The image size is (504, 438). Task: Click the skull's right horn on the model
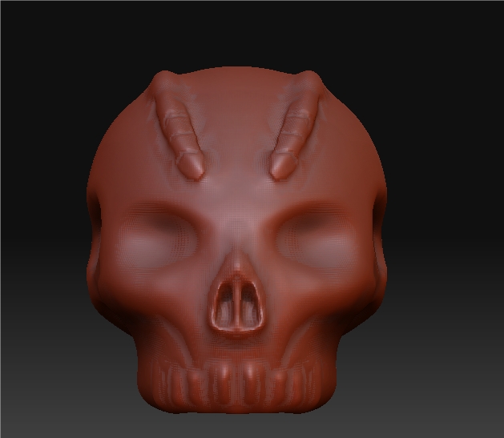295,126
